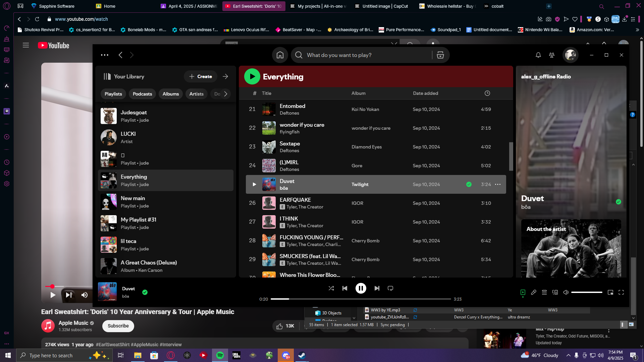This screenshot has height=362, width=644.
Task: Toggle the repeat button
Action: pos(390,288)
